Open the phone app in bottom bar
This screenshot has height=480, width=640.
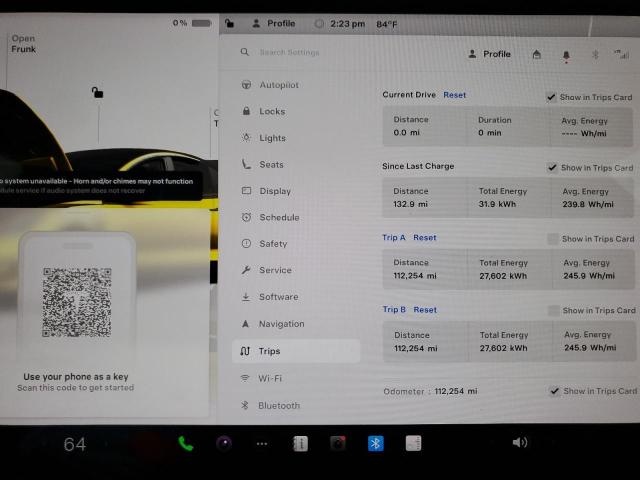(x=186, y=443)
